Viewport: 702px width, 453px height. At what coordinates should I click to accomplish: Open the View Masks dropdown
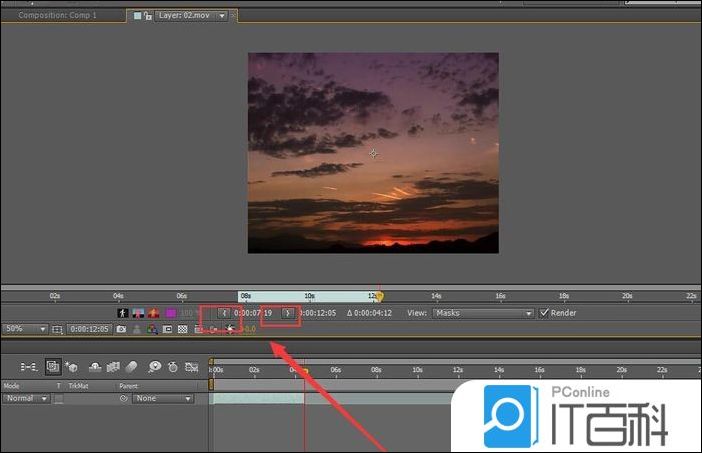pos(484,313)
